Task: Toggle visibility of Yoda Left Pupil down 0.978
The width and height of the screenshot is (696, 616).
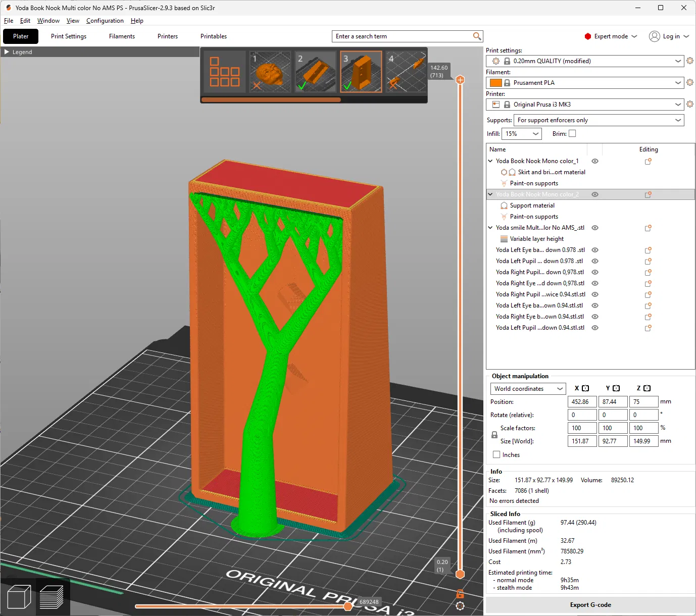Action: tap(595, 261)
